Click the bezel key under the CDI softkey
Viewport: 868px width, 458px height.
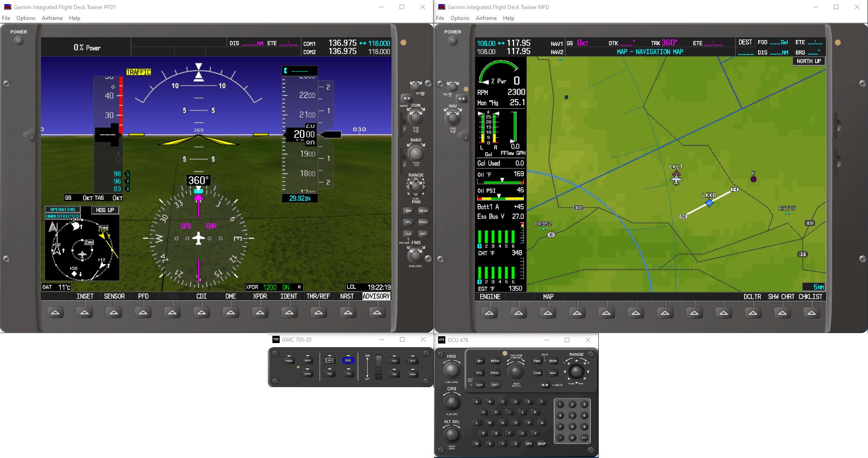(202, 313)
